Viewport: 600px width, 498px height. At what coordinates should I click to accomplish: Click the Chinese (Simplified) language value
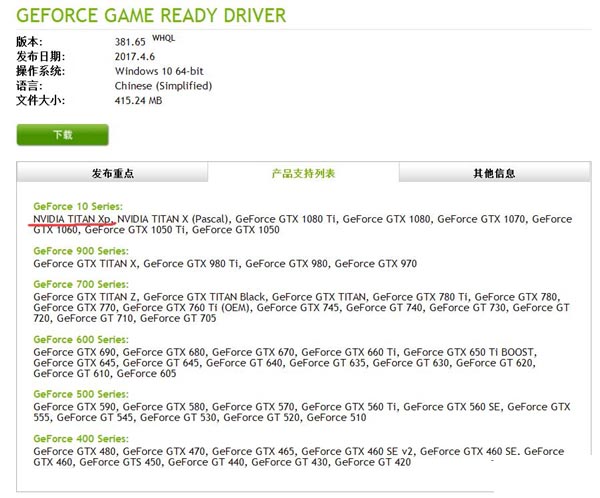(162, 86)
